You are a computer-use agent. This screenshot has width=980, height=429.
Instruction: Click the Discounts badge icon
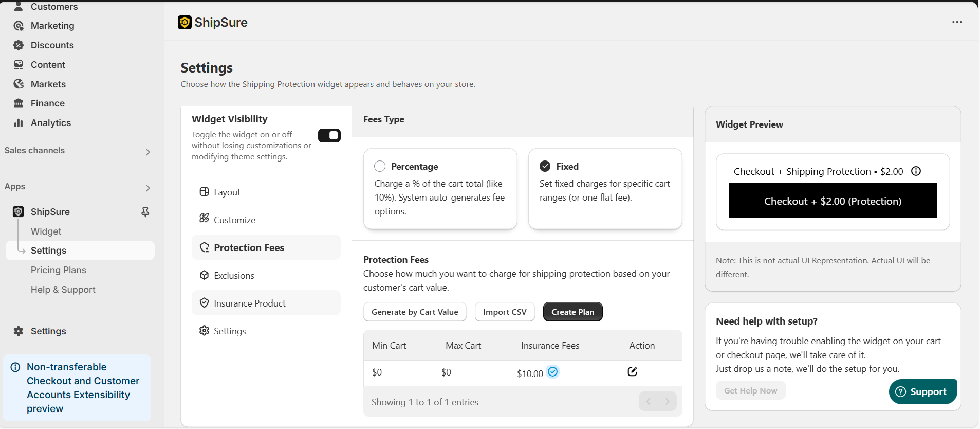tap(19, 45)
